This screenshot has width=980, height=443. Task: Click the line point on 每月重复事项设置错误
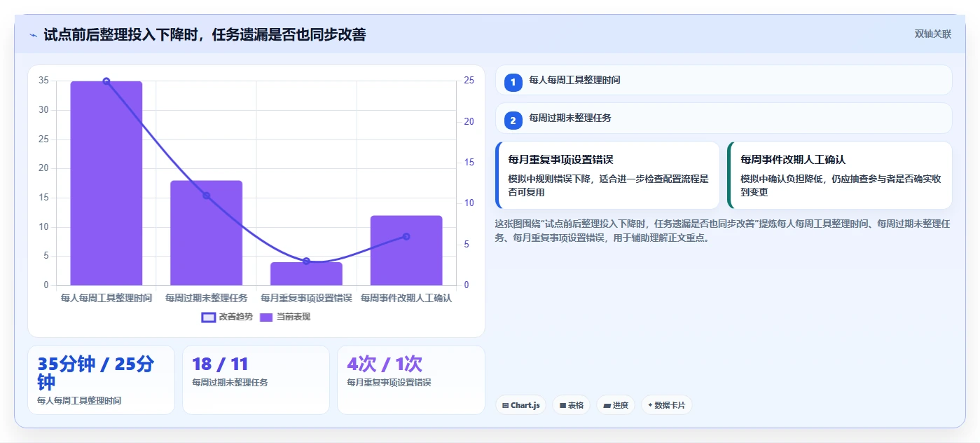pos(306,261)
